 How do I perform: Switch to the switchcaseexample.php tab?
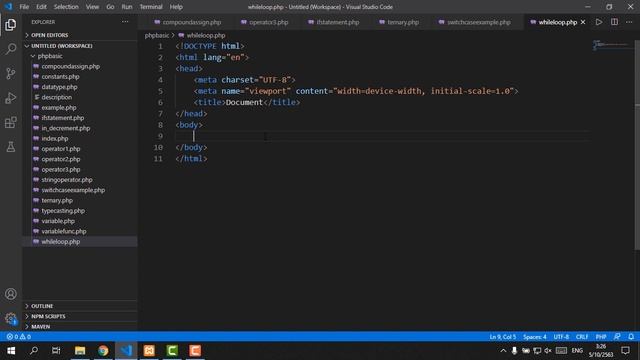[x=475, y=22]
